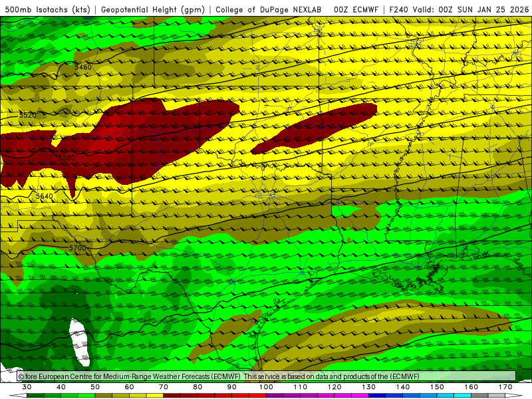Screen dimensions: 532x399
Task: Click the ECMWF copyright notice text
Action: 219,376
